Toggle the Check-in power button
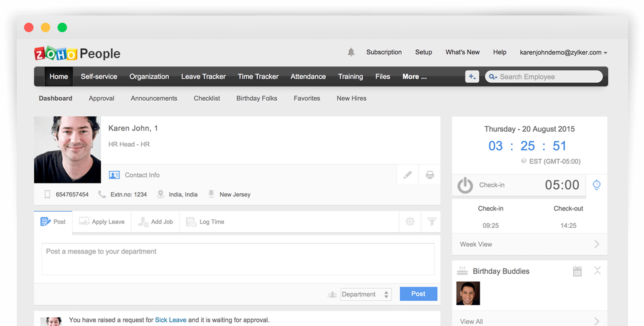The width and height of the screenshot is (644, 326). (465, 185)
